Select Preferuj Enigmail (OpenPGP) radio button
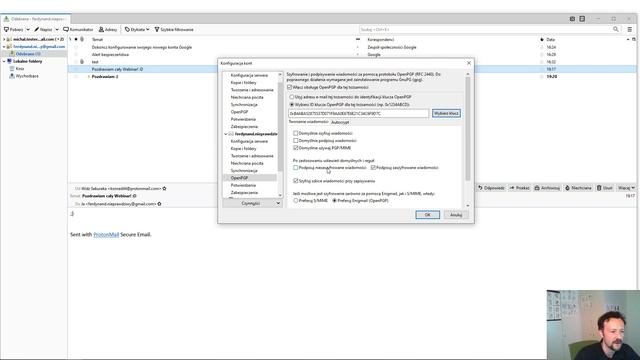 [334, 201]
